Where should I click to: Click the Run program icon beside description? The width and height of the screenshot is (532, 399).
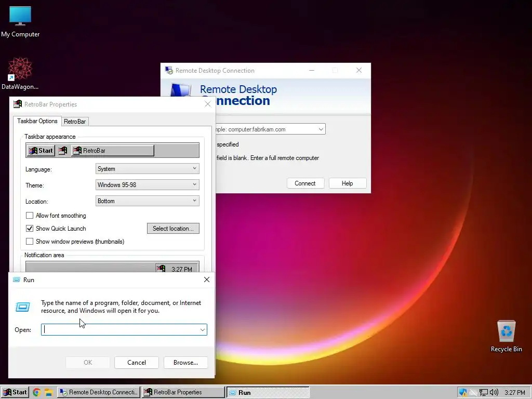tap(23, 307)
